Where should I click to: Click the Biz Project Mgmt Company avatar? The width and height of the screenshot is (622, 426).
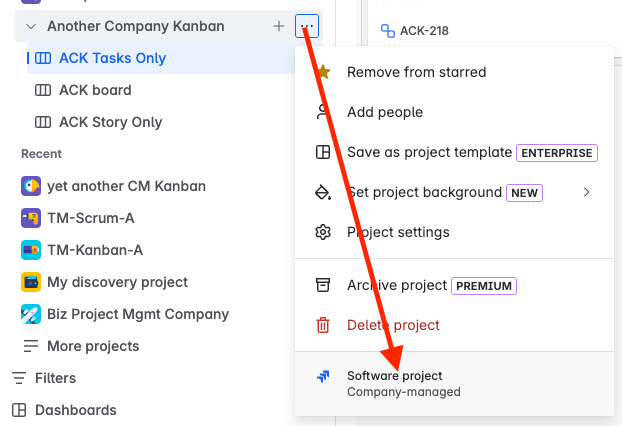click(31, 314)
